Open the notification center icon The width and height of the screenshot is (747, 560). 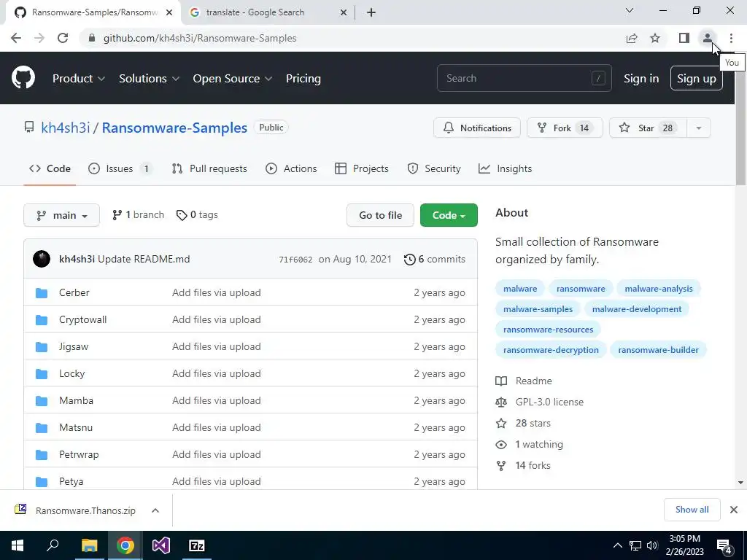coord(724,545)
